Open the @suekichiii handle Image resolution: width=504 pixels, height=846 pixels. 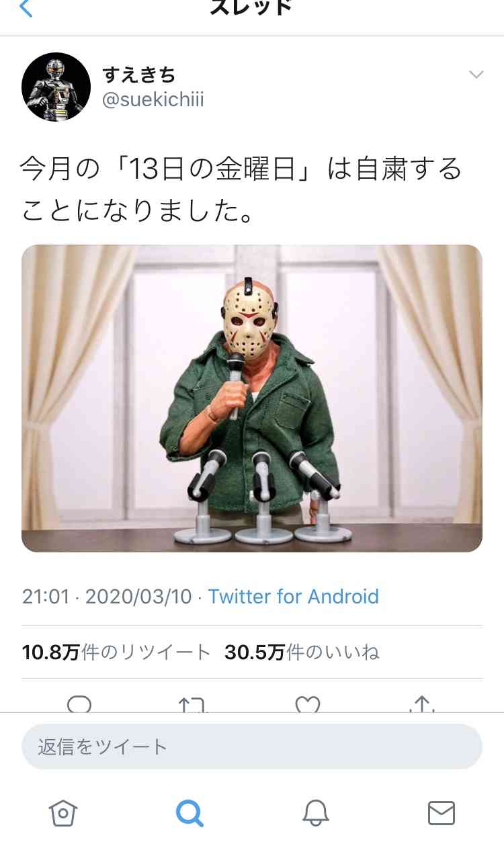tap(153, 99)
